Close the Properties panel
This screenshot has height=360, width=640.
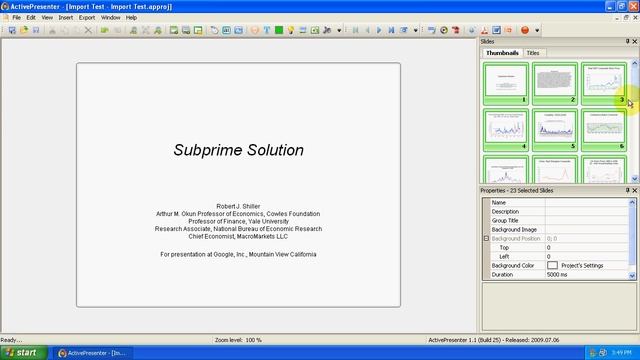coord(635,191)
